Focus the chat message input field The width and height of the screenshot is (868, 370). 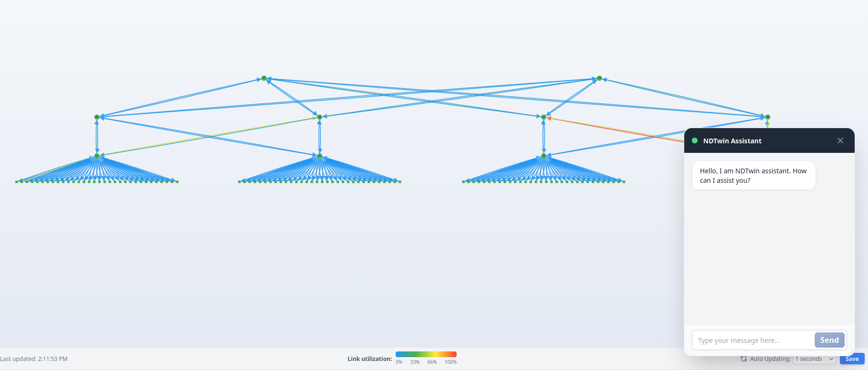pyautogui.click(x=752, y=340)
